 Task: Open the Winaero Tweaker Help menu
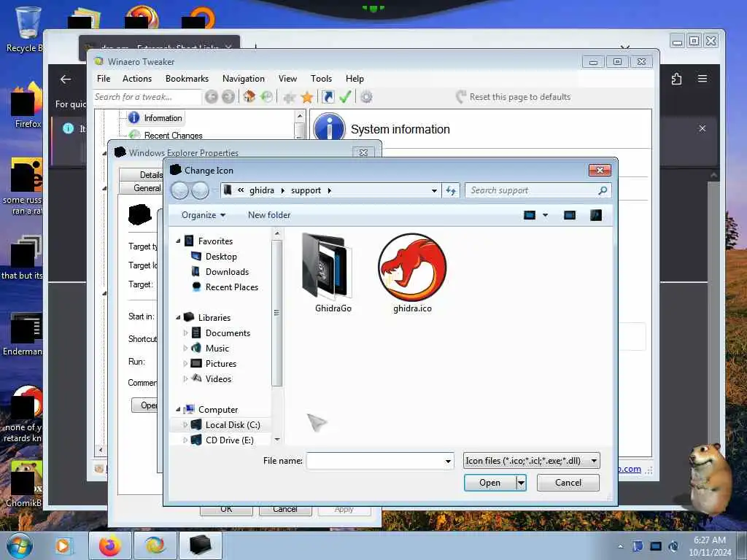tap(355, 79)
